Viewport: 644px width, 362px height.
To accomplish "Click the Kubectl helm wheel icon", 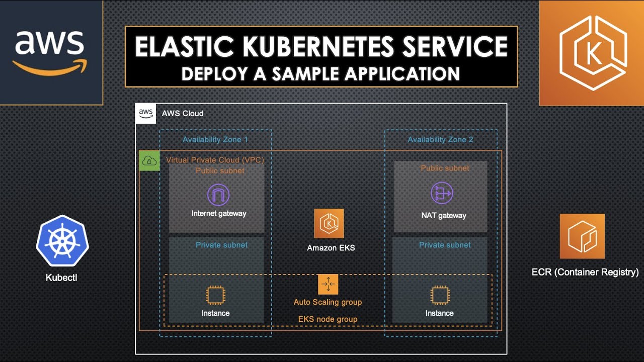I will 62,241.
